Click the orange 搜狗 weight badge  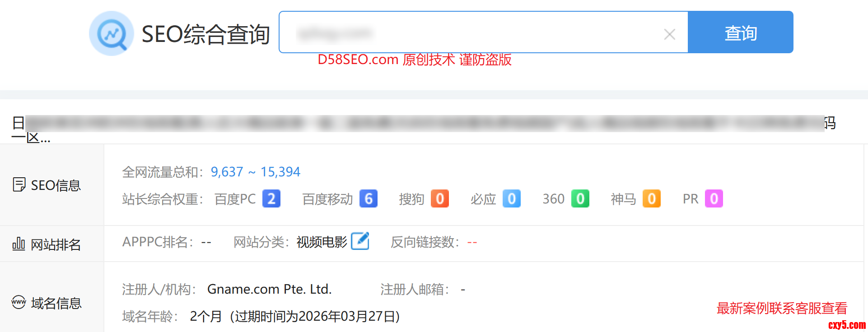440,199
